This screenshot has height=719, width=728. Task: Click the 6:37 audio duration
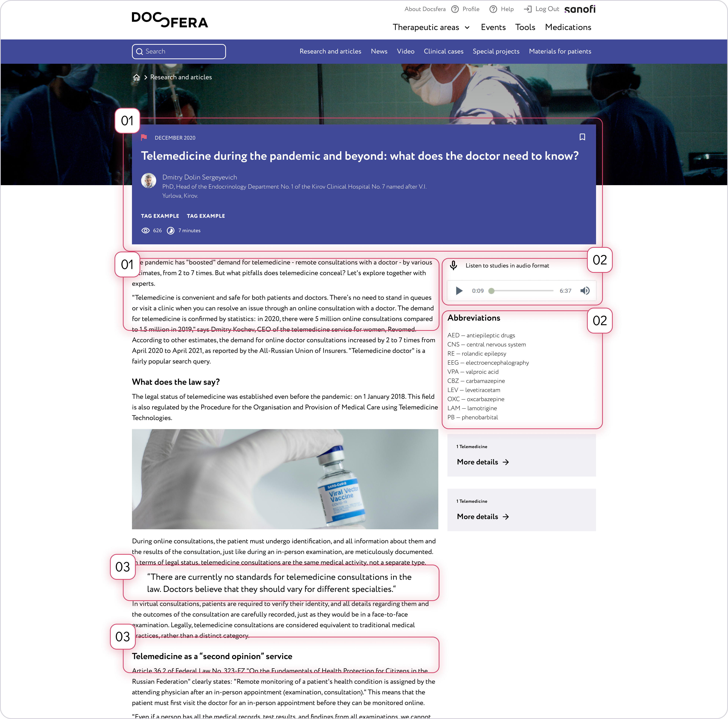565,291
